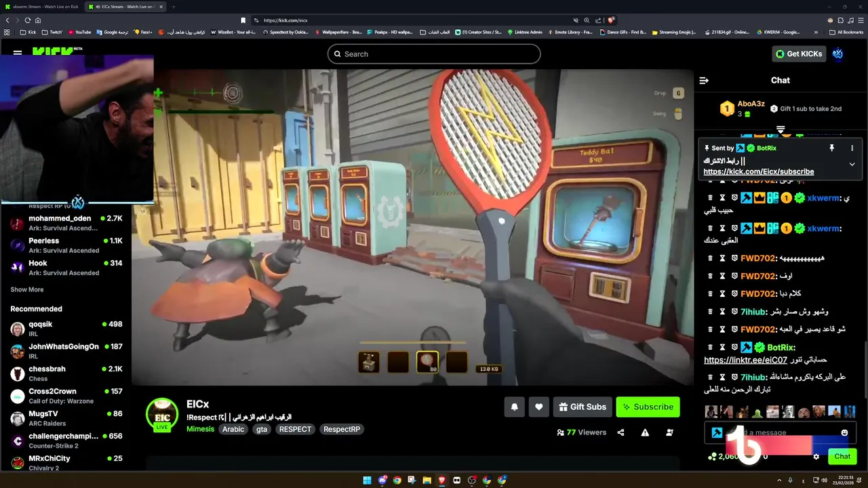Click the Get KICKs button
The height and width of the screenshot is (488, 868).
tap(799, 54)
